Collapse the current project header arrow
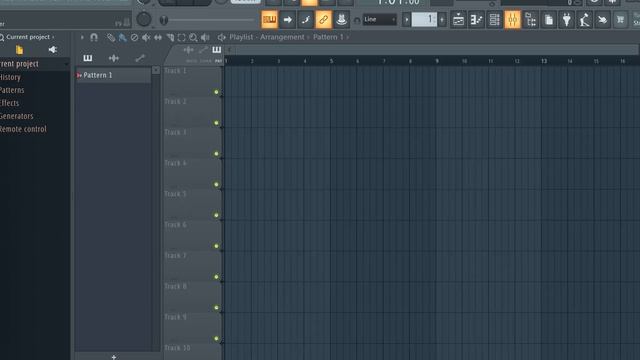 point(66,64)
